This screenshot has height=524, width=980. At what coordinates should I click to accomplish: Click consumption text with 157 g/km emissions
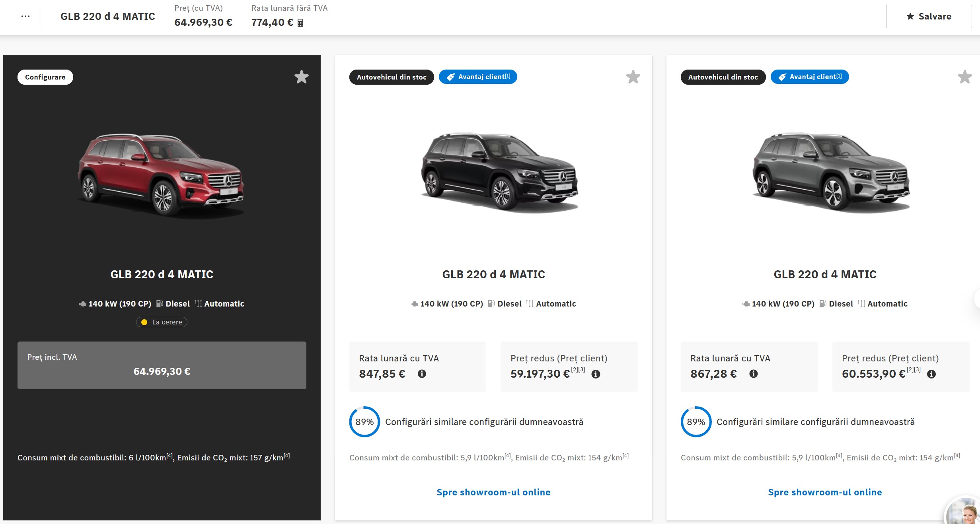point(154,458)
